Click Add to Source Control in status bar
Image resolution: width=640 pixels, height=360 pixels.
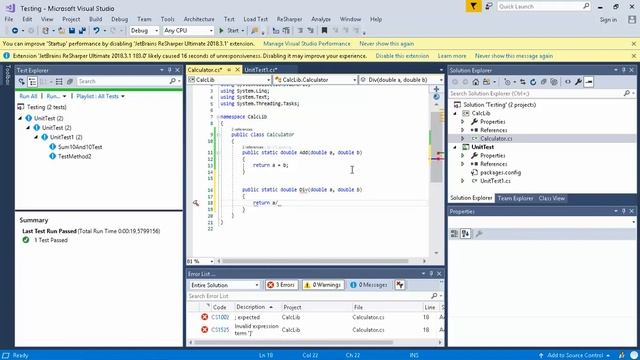coord(575,356)
